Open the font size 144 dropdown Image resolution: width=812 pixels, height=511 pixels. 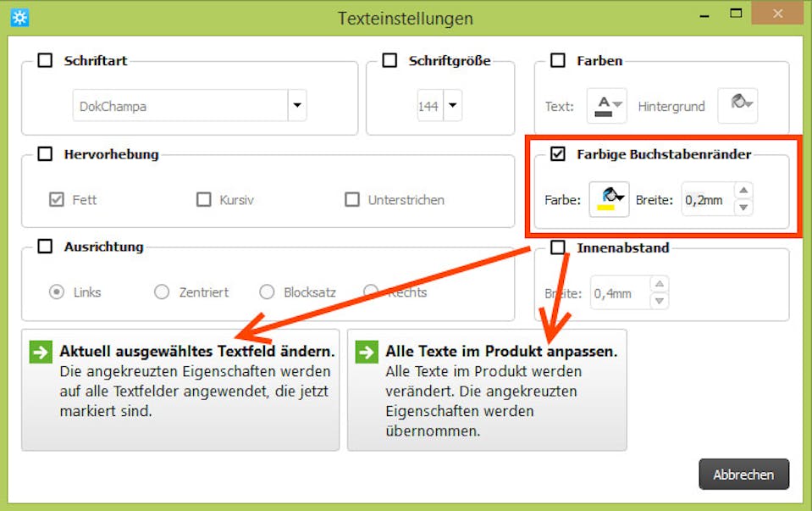click(x=452, y=106)
